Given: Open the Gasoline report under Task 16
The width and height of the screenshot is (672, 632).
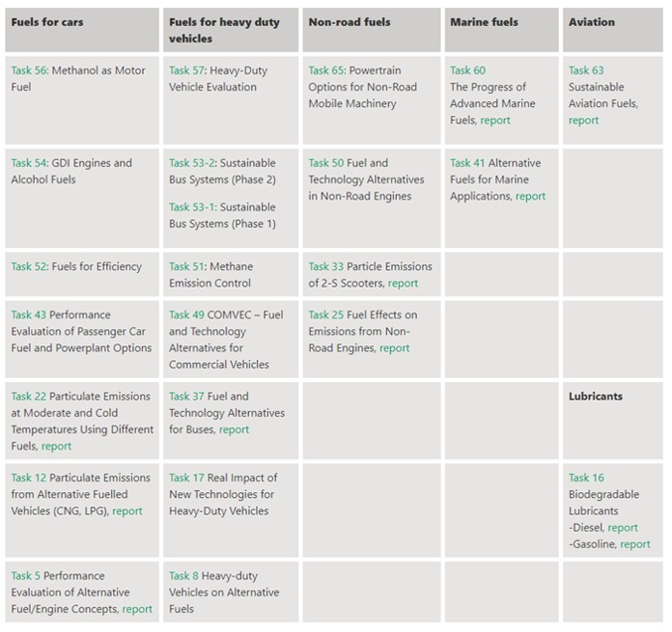Looking at the screenshot, I should (x=635, y=544).
